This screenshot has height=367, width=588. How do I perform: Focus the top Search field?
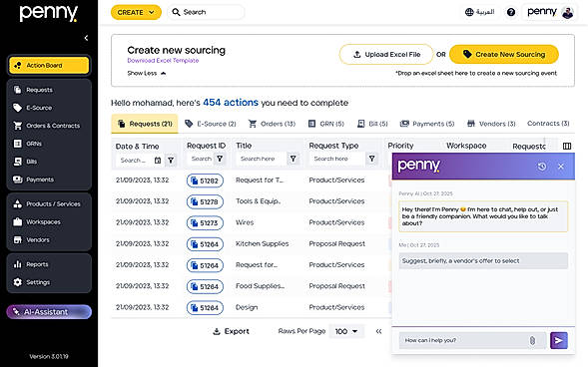coord(207,12)
